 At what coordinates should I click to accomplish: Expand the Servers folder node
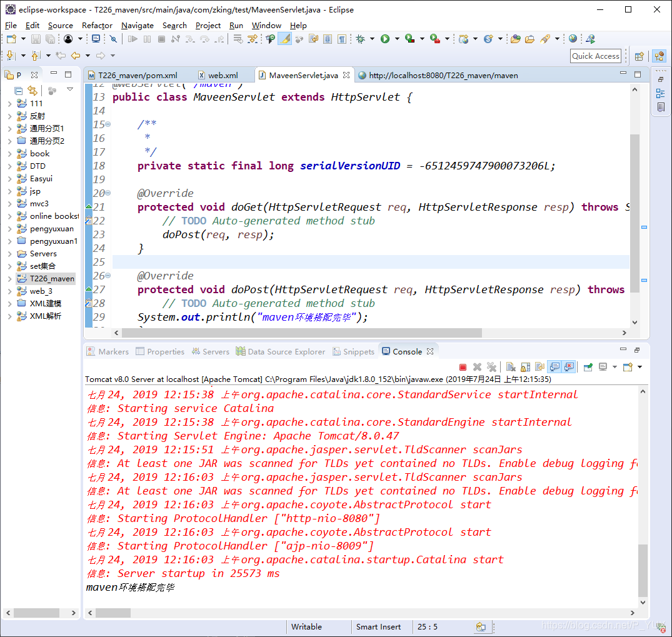coord(9,254)
